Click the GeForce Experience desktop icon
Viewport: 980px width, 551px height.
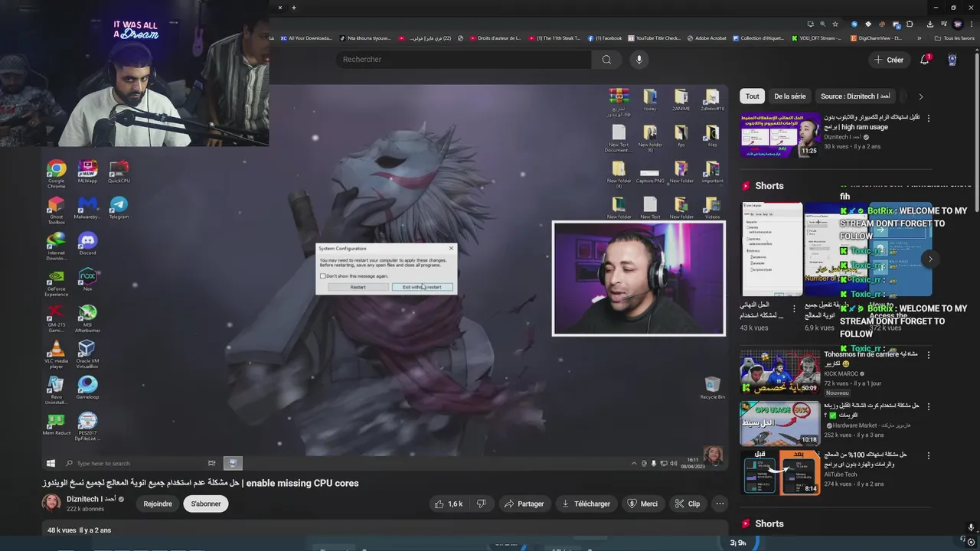(x=56, y=282)
